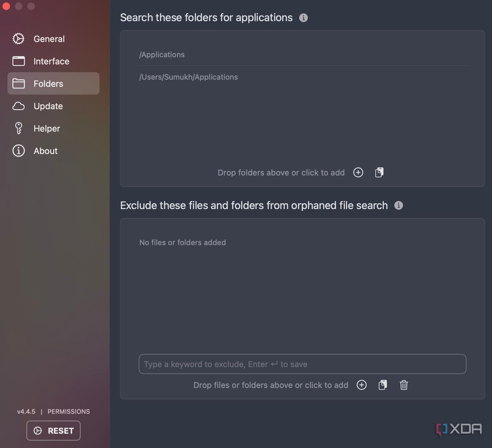The image size is (492, 448).
Task: Click the Interface window icon
Action: (x=18, y=61)
